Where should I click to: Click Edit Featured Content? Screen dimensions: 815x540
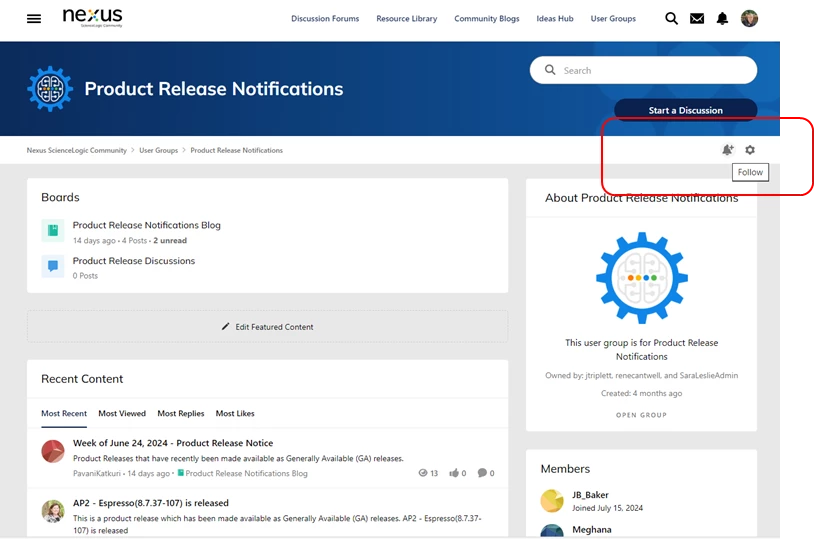[x=267, y=326]
